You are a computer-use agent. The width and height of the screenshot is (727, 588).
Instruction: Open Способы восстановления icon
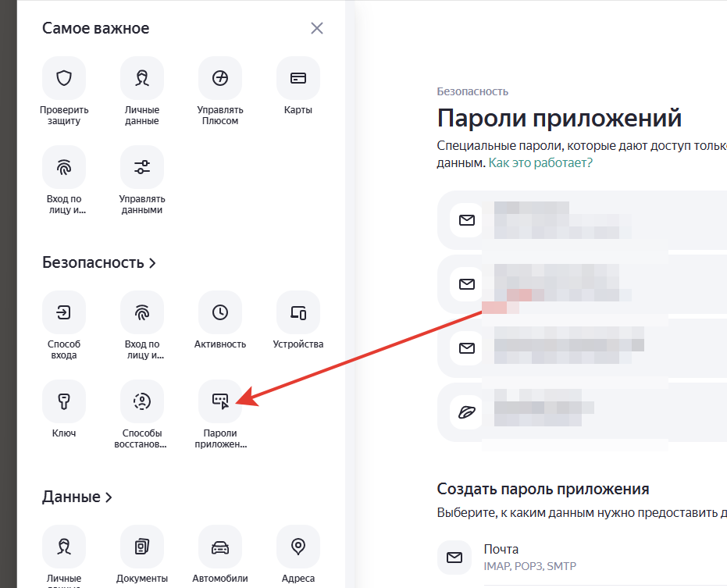point(141,401)
